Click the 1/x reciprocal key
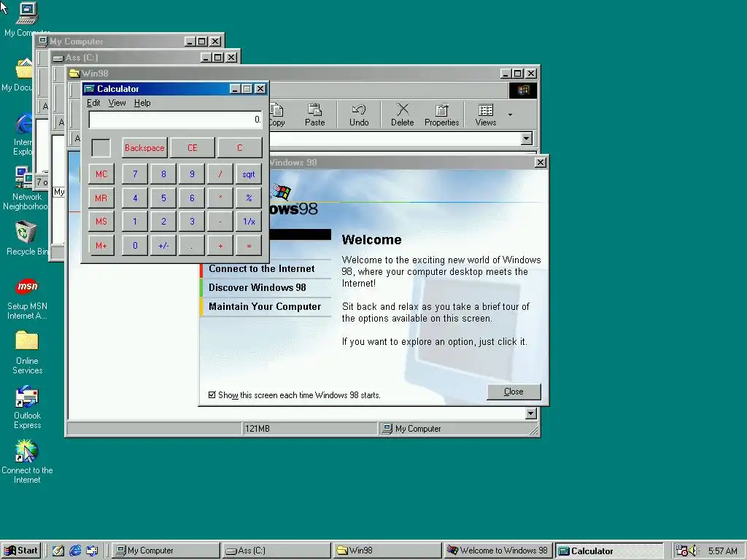747x560 pixels. pos(249,222)
